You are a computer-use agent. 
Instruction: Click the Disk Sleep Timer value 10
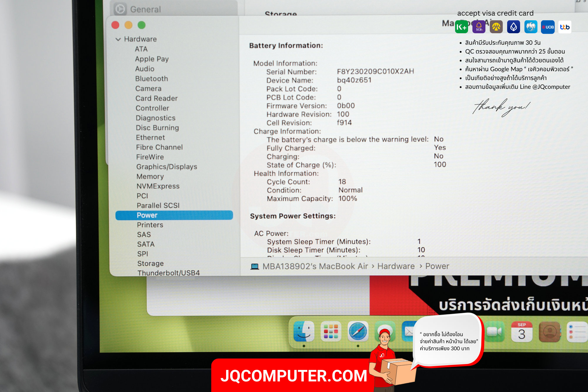[x=421, y=250]
